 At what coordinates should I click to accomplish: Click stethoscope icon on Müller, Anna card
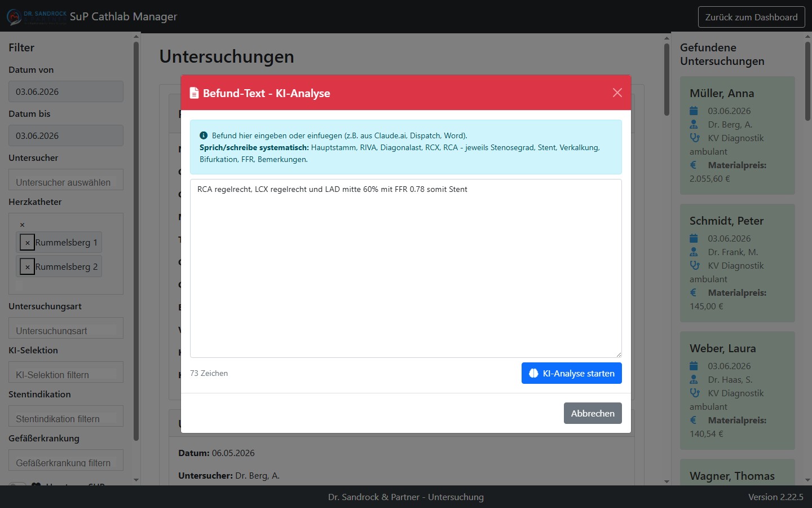point(694,138)
